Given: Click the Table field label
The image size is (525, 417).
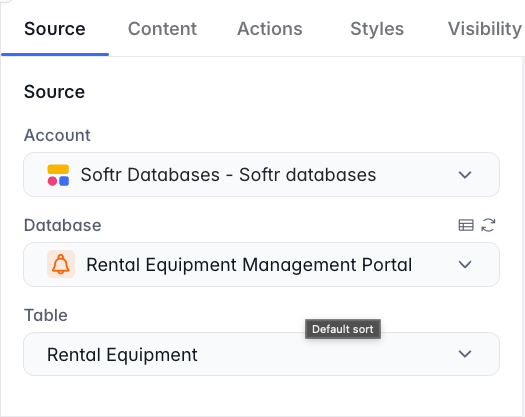Looking at the screenshot, I should (46, 315).
